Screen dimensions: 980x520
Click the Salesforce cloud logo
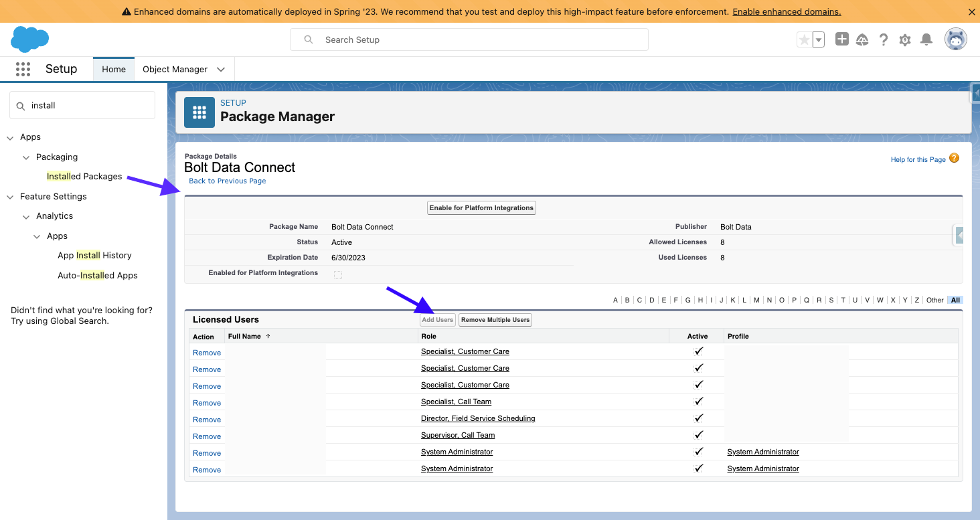tap(29, 39)
